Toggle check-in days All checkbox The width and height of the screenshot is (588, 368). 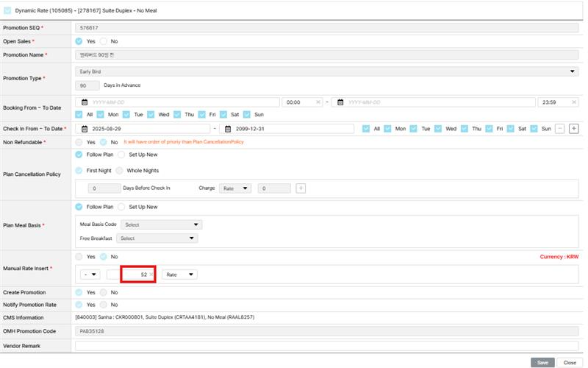pyautogui.click(x=366, y=129)
